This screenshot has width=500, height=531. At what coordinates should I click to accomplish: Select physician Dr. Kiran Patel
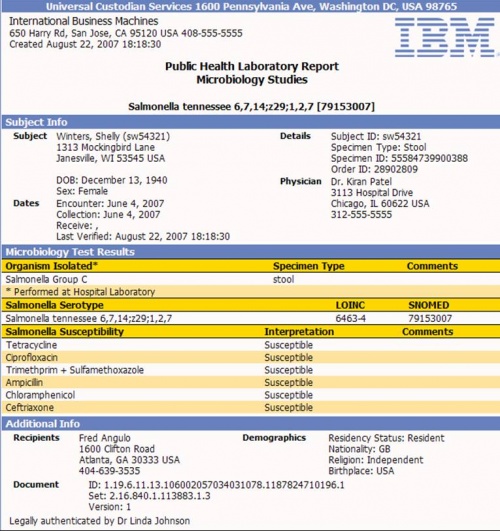[361, 182]
